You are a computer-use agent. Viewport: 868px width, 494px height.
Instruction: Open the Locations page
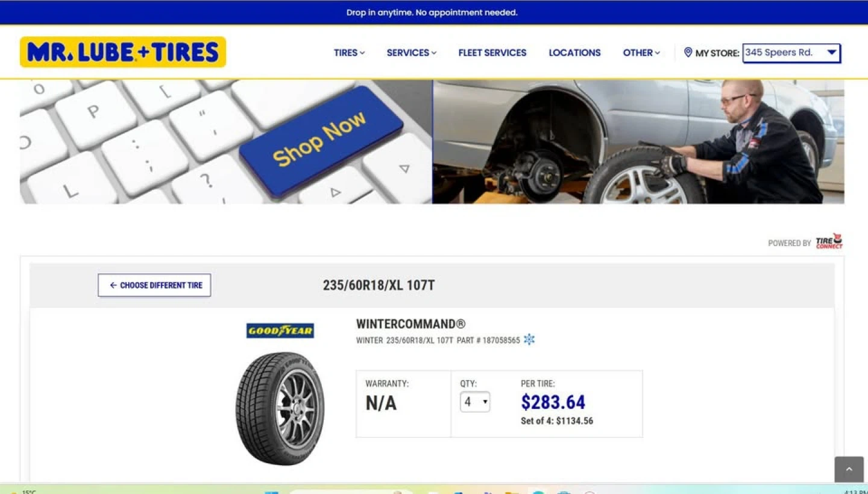(x=574, y=52)
